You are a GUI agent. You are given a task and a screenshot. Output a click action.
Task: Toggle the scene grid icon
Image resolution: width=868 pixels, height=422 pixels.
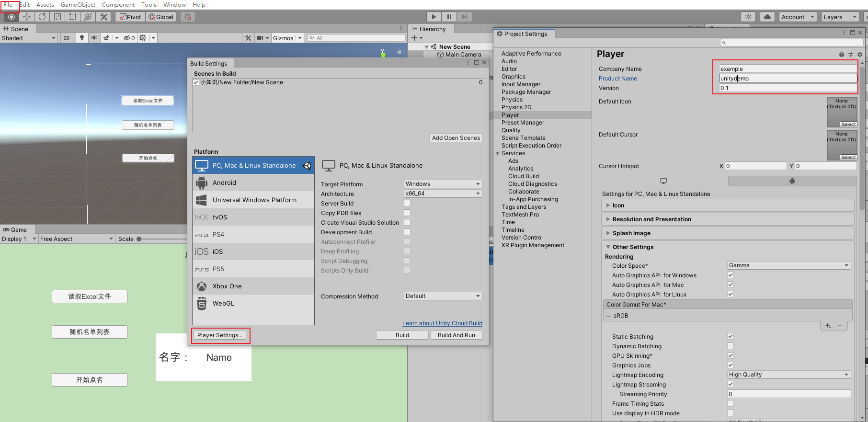143,38
